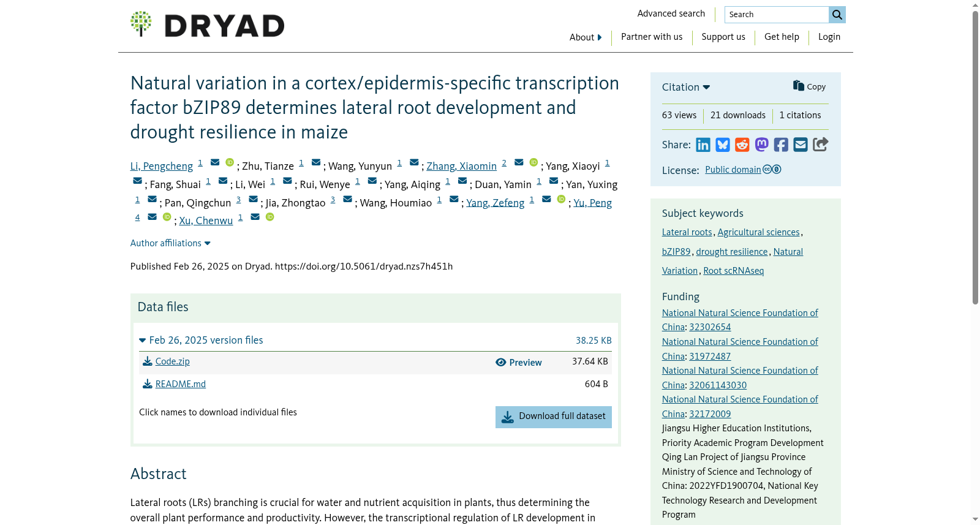Screen dimensions: 980x525
Task: Share the dataset on Facebook
Action: click(x=781, y=145)
